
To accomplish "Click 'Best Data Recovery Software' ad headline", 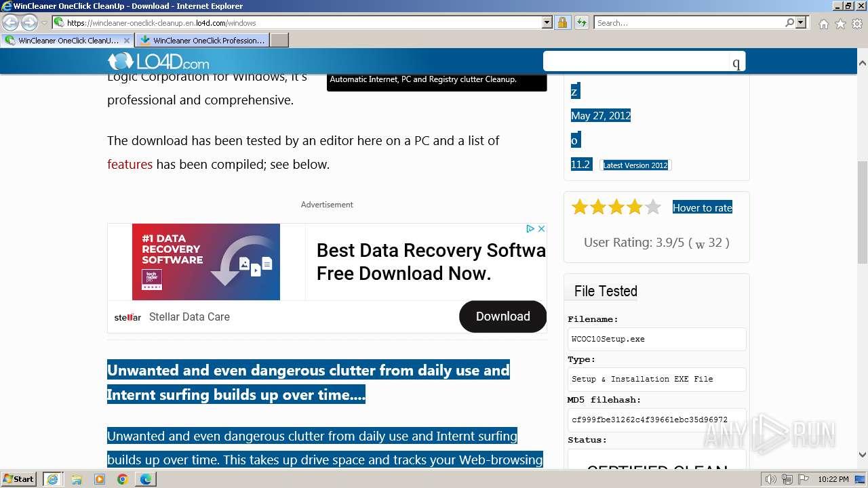I will [431, 262].
